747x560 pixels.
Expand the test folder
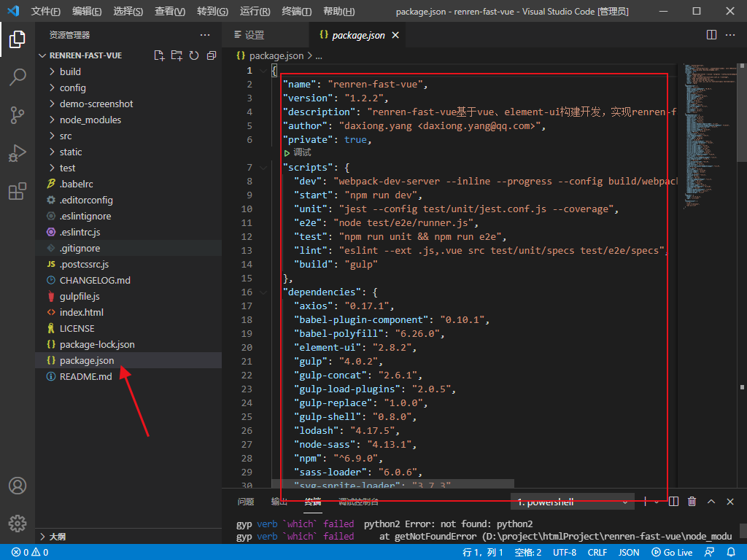click(53, 168)
